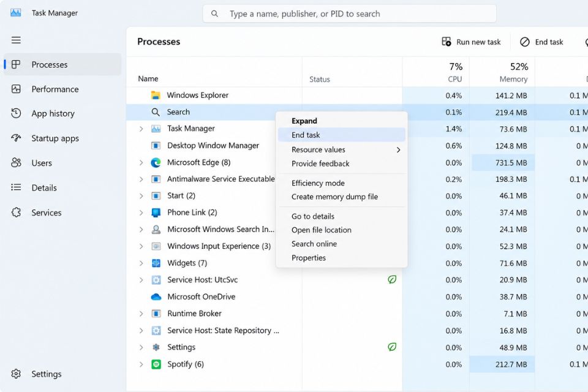Click the Users icon in sidebar

(x=16, y=163)
